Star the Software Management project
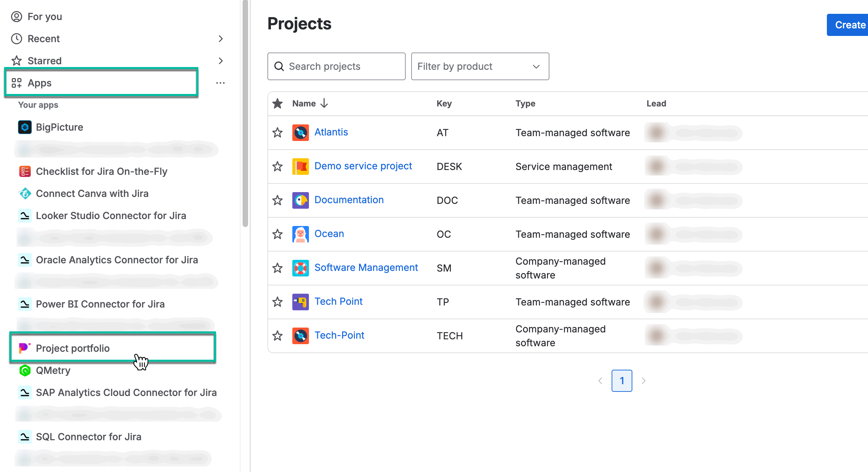 click(x=277, y=268)
